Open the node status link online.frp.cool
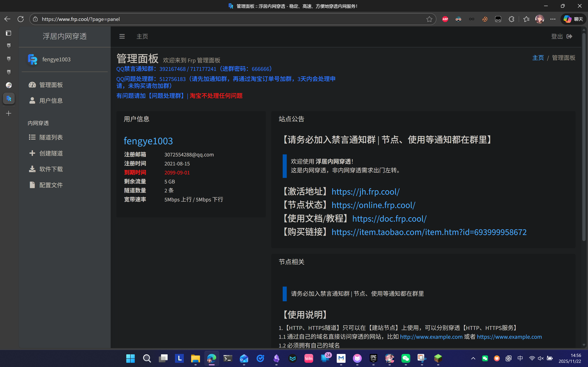The height and width of the screenshot is (367, 588). point(373,205)
